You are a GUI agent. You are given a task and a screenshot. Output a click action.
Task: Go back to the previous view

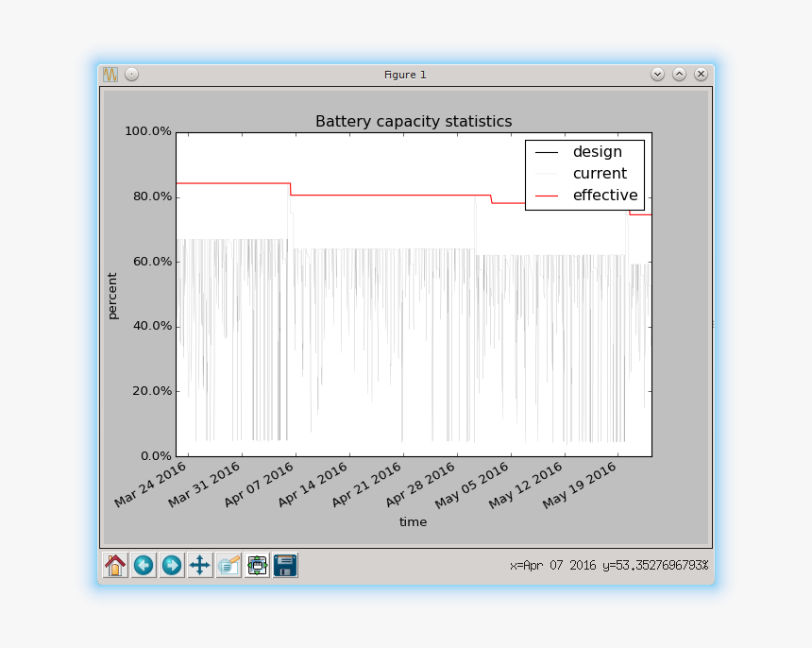pyautogui.click(x=144, y=565)
